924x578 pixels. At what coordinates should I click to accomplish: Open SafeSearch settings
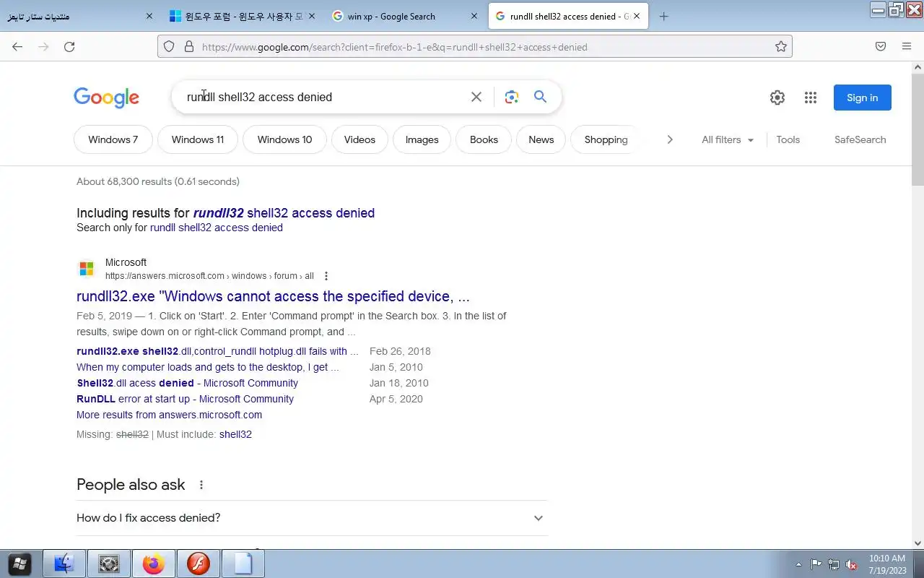[x=860, y=139]
